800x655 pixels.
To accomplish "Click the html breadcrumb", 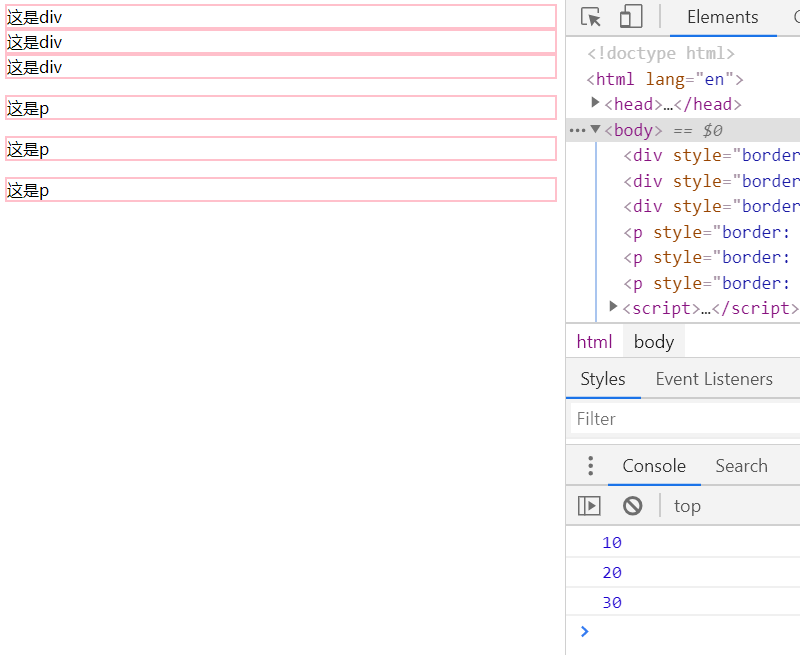I will [x=594, y=341].
